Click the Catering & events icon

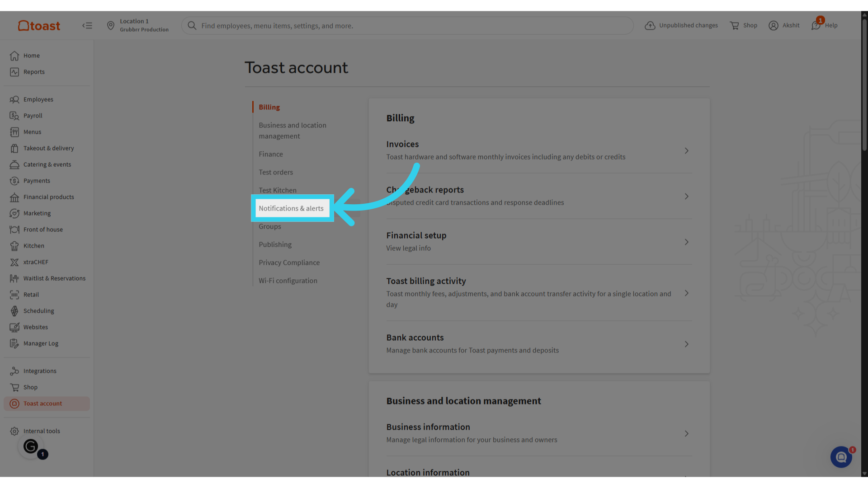14,164
